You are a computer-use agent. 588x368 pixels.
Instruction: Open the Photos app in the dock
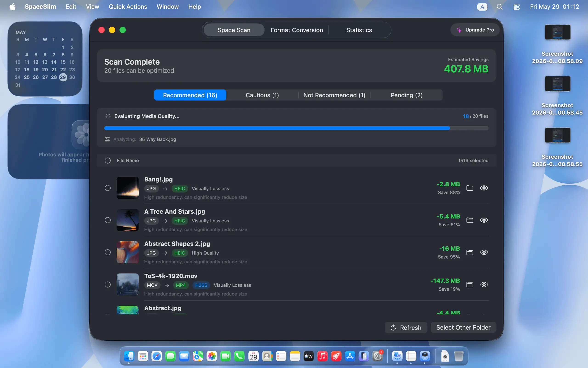[x=212, y=356]
